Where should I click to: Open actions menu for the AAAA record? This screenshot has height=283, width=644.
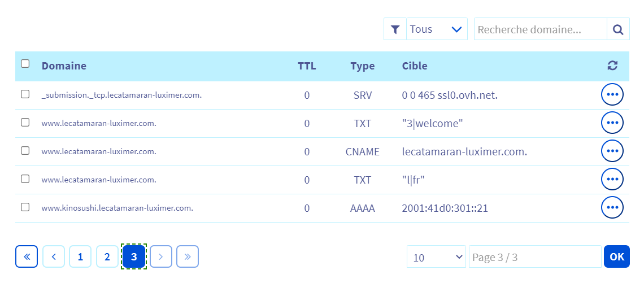tap(612, 208)
